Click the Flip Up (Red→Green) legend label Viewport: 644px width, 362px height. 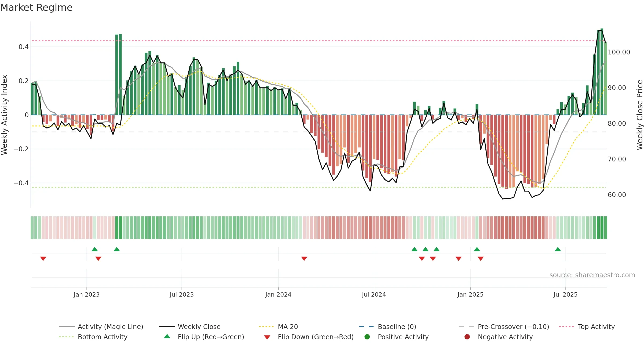[211, 337]
